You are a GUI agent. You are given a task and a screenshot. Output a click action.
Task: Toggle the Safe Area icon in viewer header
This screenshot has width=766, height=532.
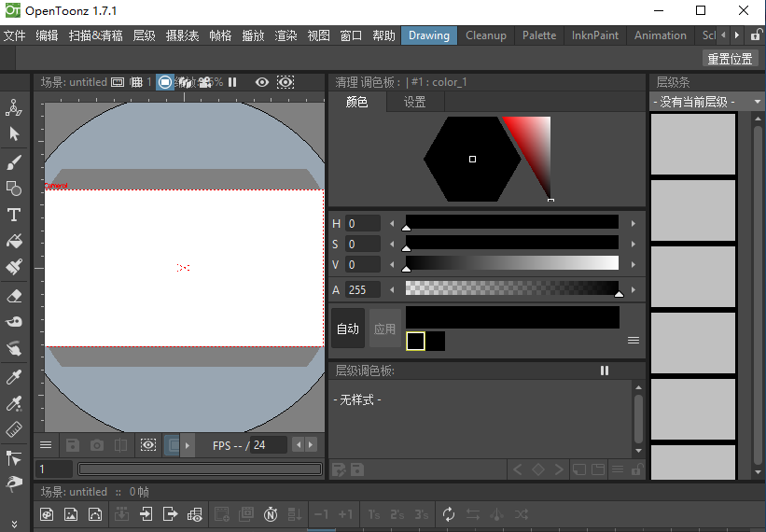pos(118,82)
